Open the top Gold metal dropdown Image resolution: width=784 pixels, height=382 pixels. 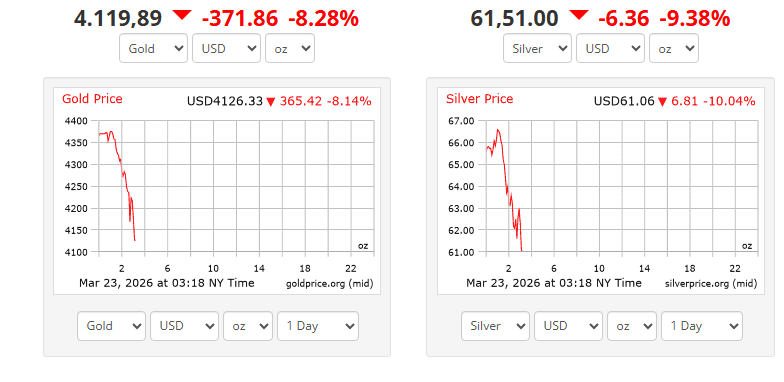[x=154, y=48]
